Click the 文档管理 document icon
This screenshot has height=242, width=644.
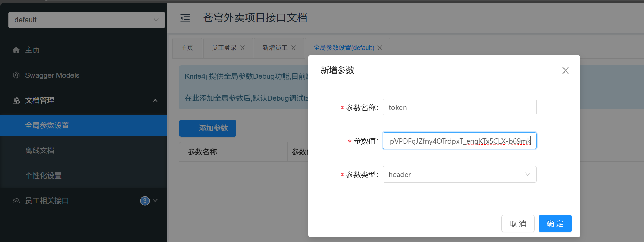[16, 100]
